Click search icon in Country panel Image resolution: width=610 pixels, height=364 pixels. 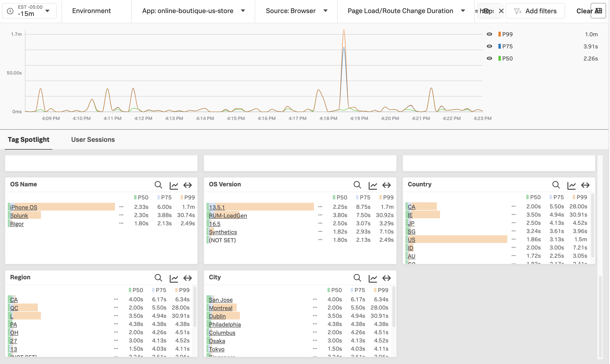coord(556,185)
